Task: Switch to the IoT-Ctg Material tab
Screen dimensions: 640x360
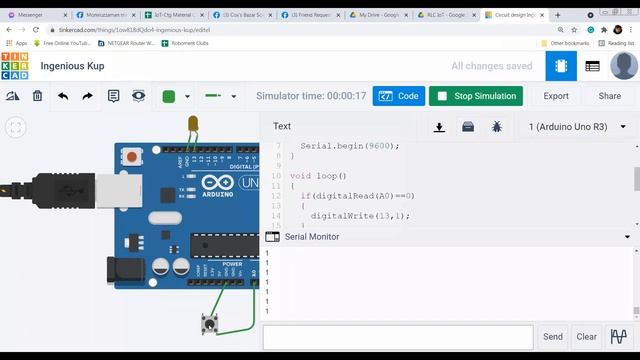Action: point(174,15)
